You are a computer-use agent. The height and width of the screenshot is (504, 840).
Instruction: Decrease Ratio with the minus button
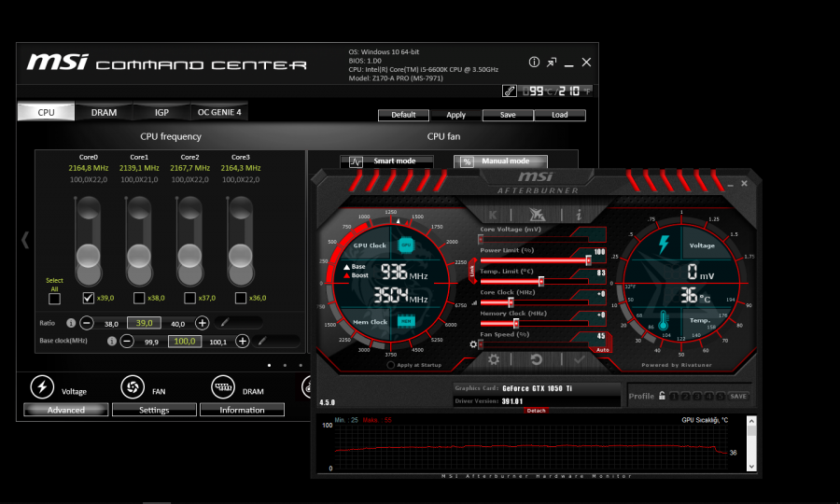[87, 323]
